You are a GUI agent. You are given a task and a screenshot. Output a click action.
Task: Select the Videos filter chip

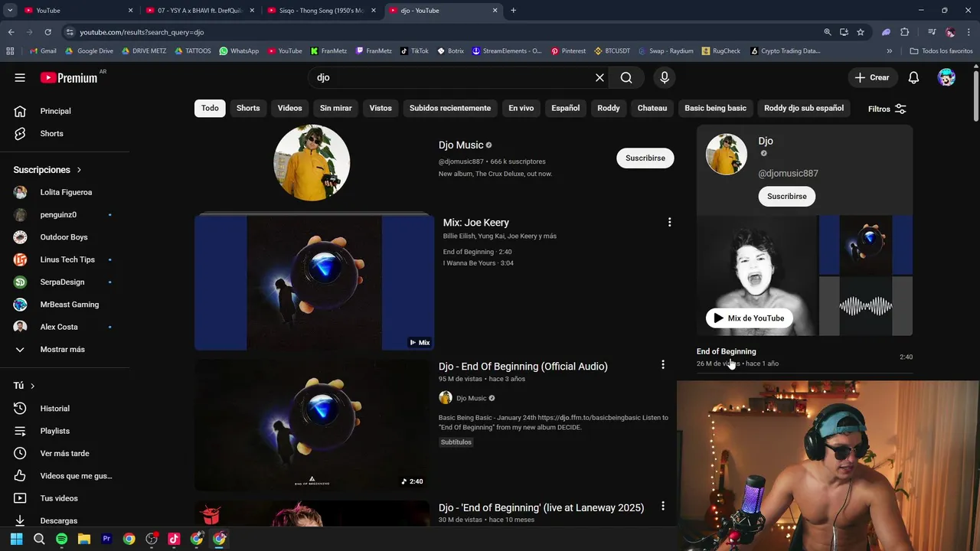point(289,108)
